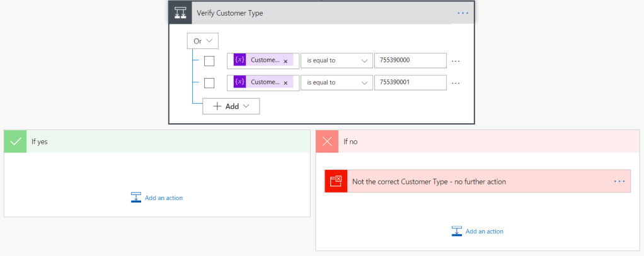Click the variable icon in first condition row
This screenshot has width=644, height=256.
(x=239, y=60)
